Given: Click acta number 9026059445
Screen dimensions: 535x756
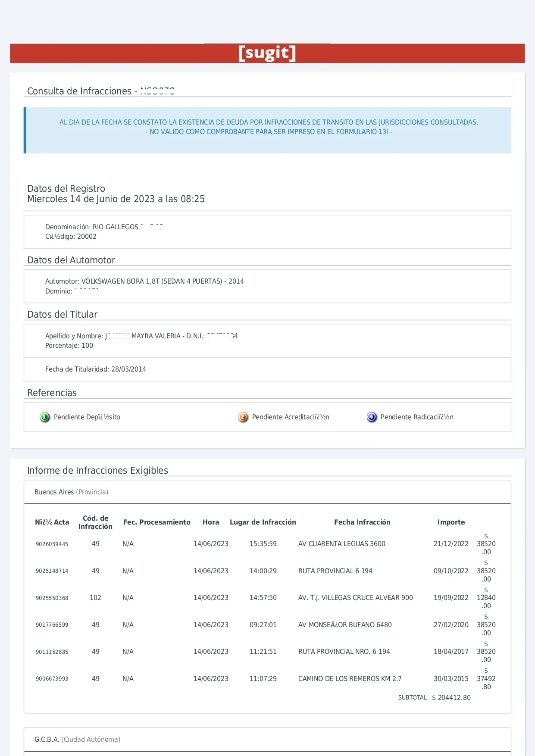Looking at the screenshot, I should [x=52, y=544].
